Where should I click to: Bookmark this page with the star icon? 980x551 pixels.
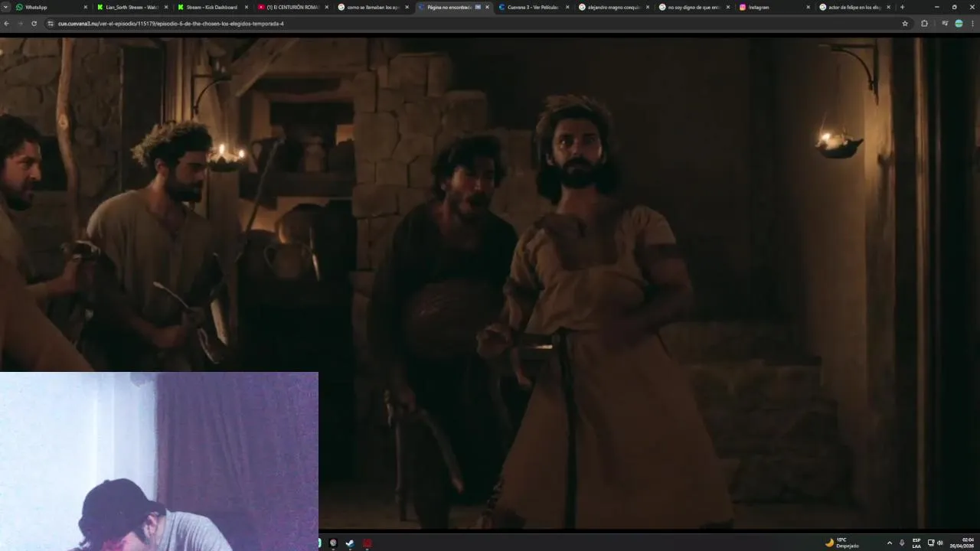(x=905, y=24)
